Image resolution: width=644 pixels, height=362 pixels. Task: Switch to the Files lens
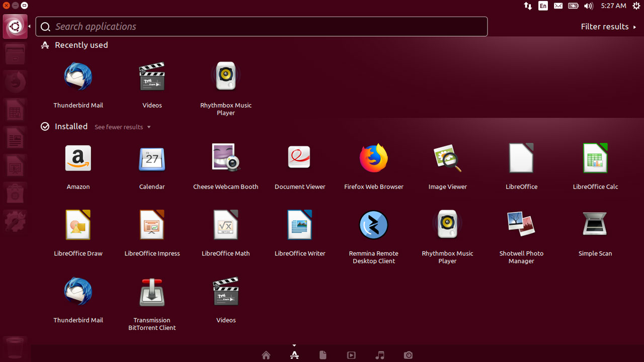[x=323, y=355]
